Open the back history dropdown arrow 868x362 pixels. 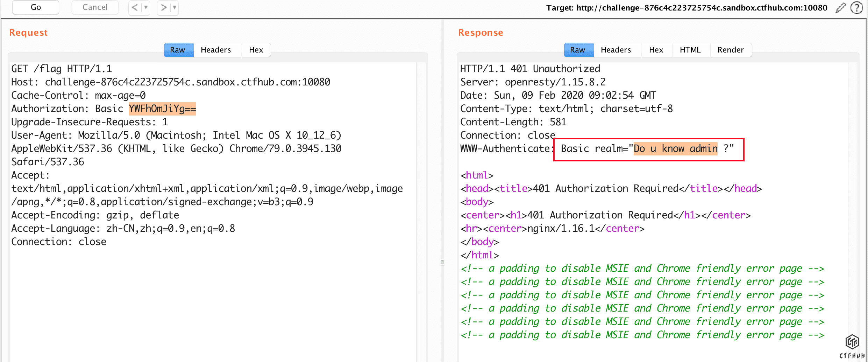pos(146,7)
